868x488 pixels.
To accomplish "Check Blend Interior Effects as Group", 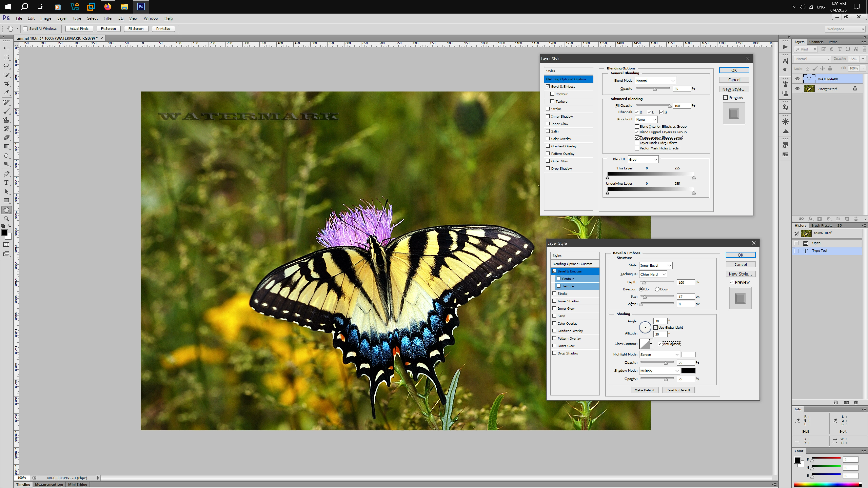I will tap(637, 127).
